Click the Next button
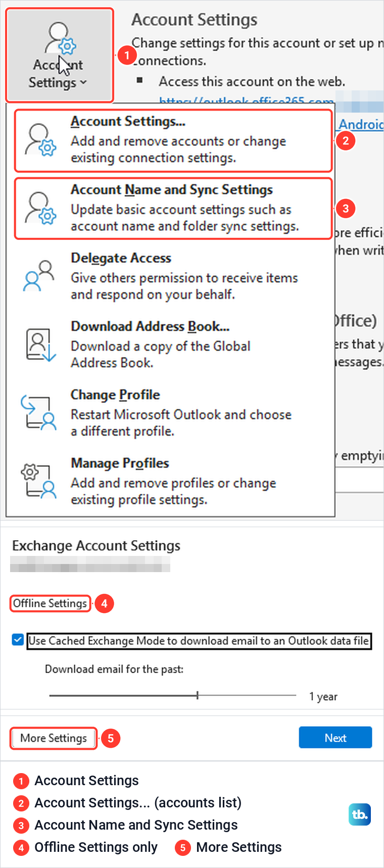 (x=335, y=738)
